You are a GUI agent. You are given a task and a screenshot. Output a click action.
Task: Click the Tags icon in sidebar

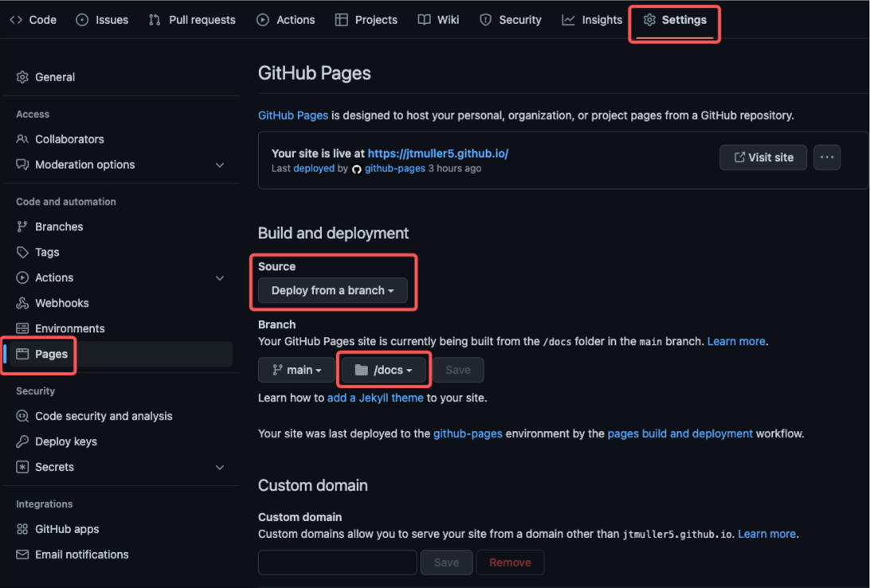pos(22,253)
